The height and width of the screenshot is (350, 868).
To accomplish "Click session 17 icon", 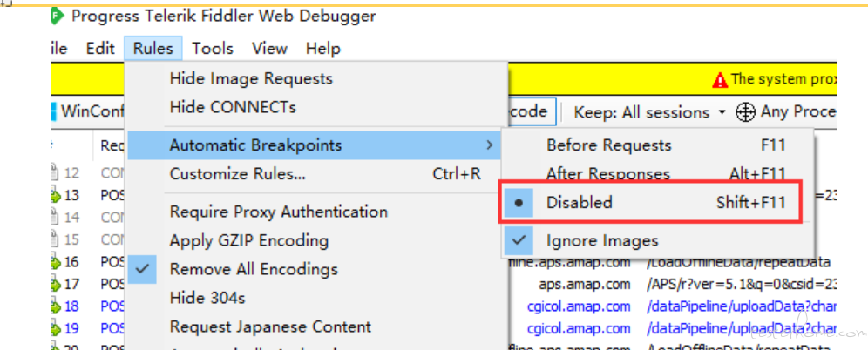I will [55, 284].
